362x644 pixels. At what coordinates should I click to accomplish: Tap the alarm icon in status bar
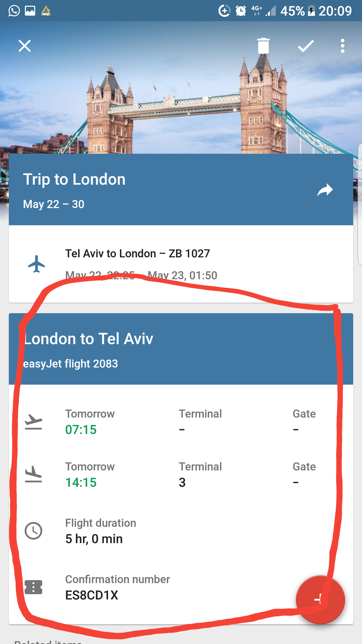click(241, 11)
